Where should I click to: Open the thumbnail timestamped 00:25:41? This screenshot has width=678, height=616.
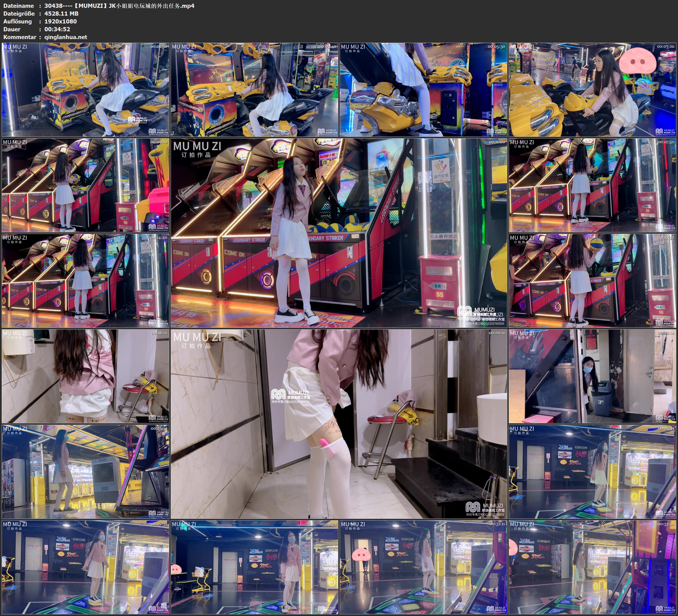(592, 471)
